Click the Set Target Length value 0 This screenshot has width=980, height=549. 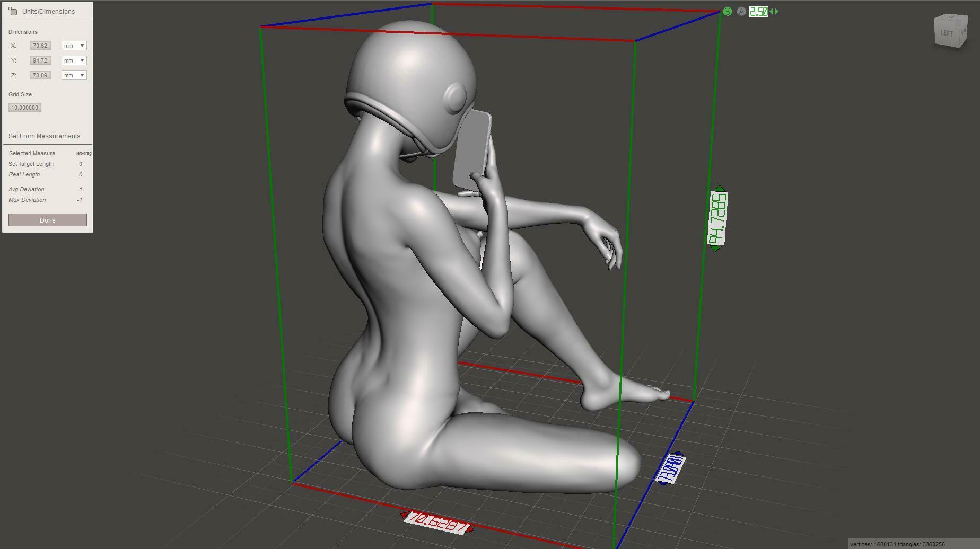coord(81,164)
